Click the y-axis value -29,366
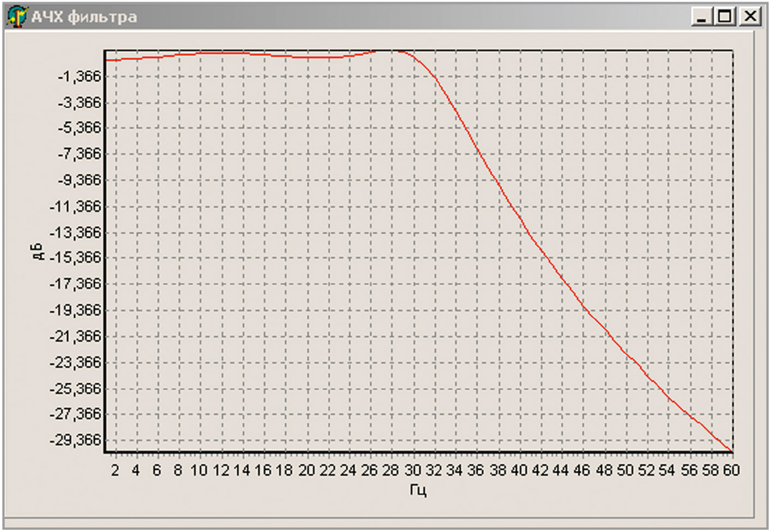771x532 pixels. click(x=76, y=439)
